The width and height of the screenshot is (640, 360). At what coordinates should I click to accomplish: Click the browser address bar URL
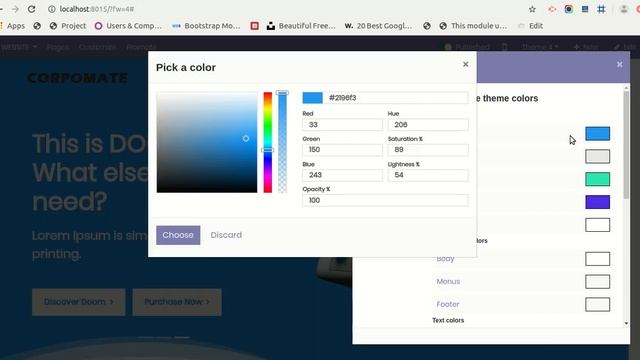click(97, 9)
